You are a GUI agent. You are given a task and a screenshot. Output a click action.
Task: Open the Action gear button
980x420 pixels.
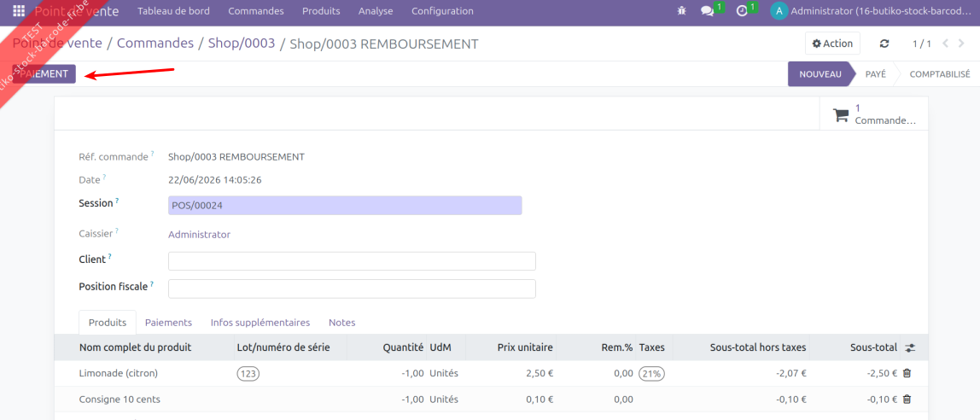point(832,44)
